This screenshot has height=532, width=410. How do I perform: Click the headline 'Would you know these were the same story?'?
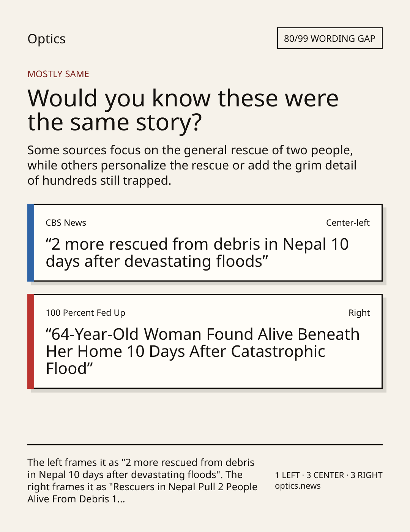[x=183, y=110]
